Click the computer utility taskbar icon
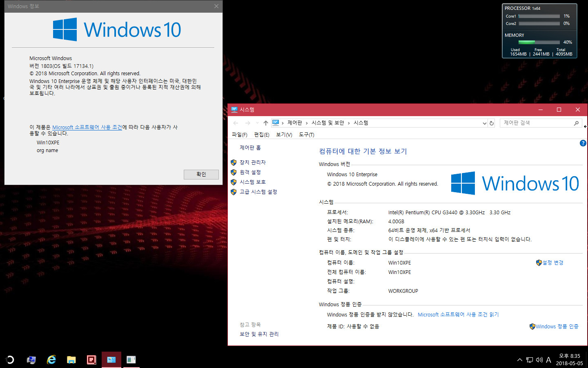The height and width of the screenshot is (368, 588). pyautogui.click(x=31, y=360)
